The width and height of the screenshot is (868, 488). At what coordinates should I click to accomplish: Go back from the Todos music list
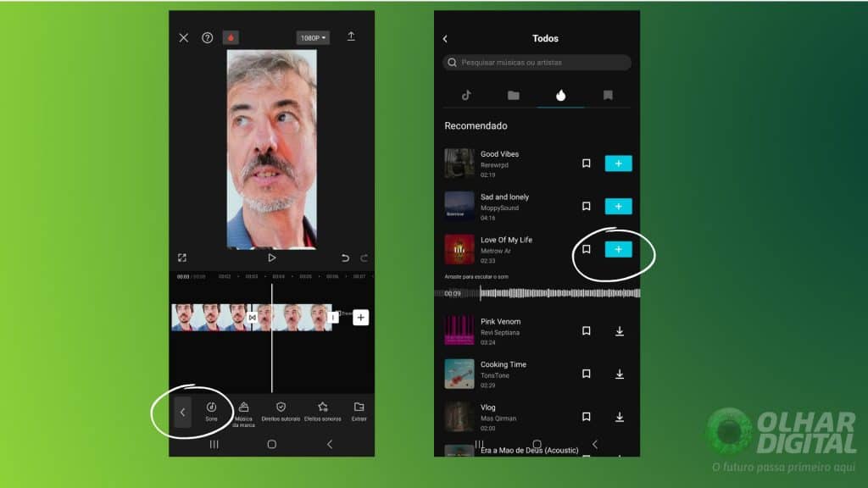445,39
